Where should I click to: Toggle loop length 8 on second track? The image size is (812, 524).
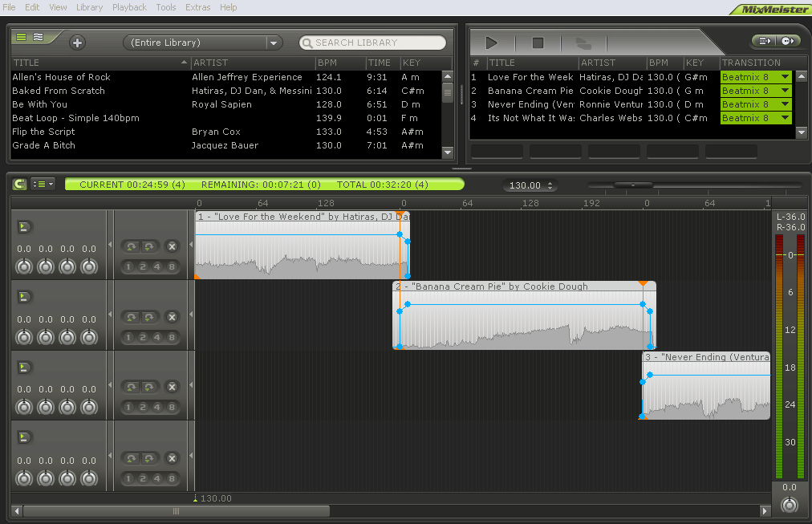172,338
